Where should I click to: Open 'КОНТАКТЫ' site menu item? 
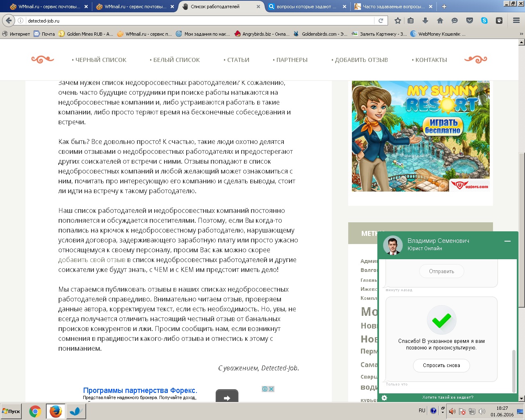click(x=429, y=60)
